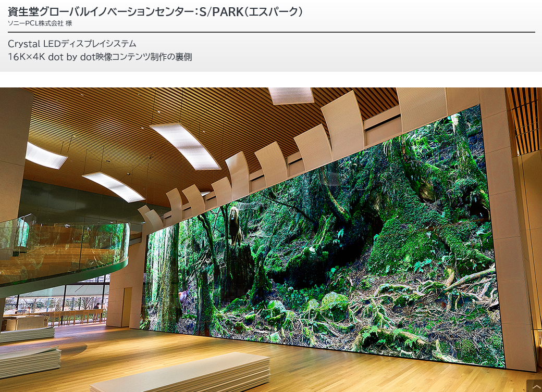Click the ソニーPCL株式会社 様 company name
The image size is (542, 392).
click(40, 23)
